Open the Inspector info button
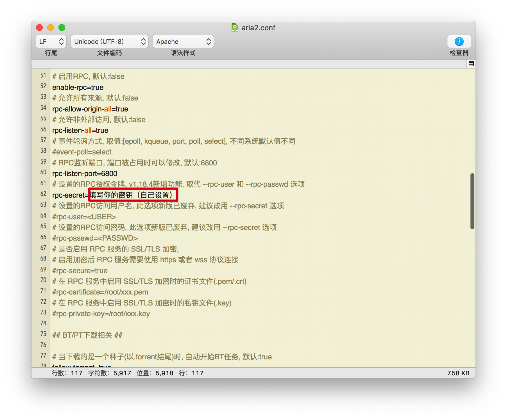This screenshot has height=420, width=507. tap(459, 42)
